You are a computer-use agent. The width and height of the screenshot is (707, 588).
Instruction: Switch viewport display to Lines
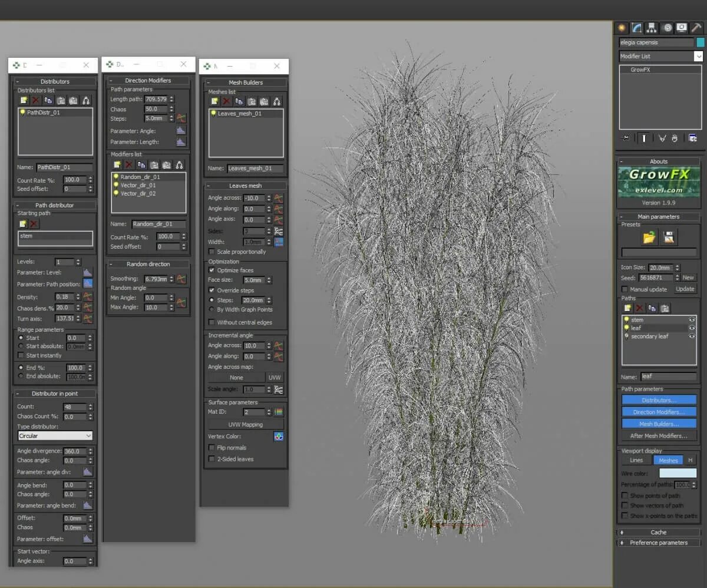pos(636,460)
